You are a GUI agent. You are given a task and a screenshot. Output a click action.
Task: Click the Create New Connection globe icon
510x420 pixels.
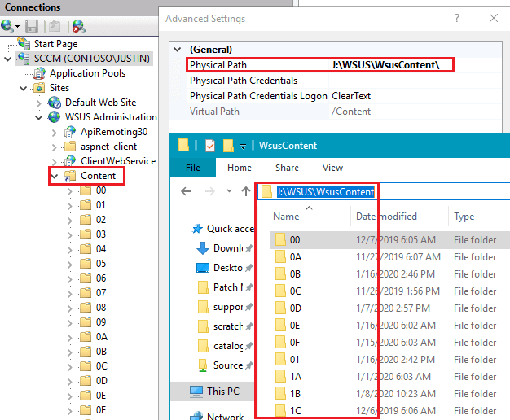point(7,26)
